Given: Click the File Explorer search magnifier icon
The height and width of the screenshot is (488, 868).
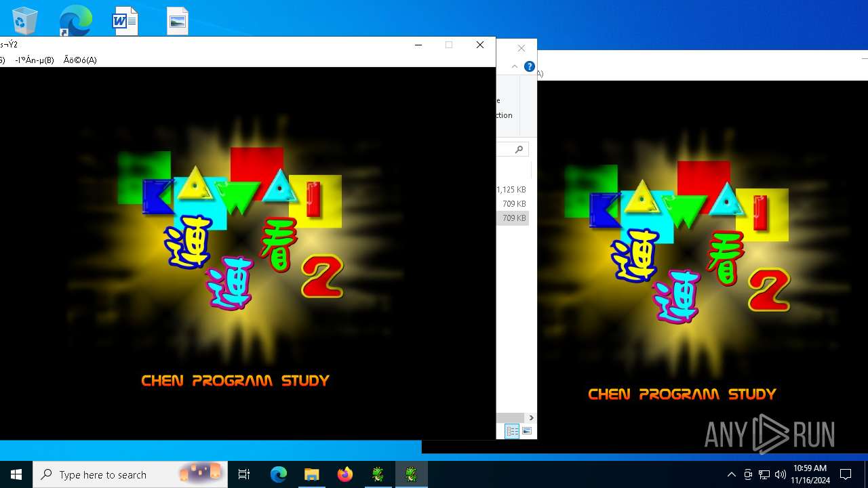Looking at the screenshot, I should click(519, 149).
